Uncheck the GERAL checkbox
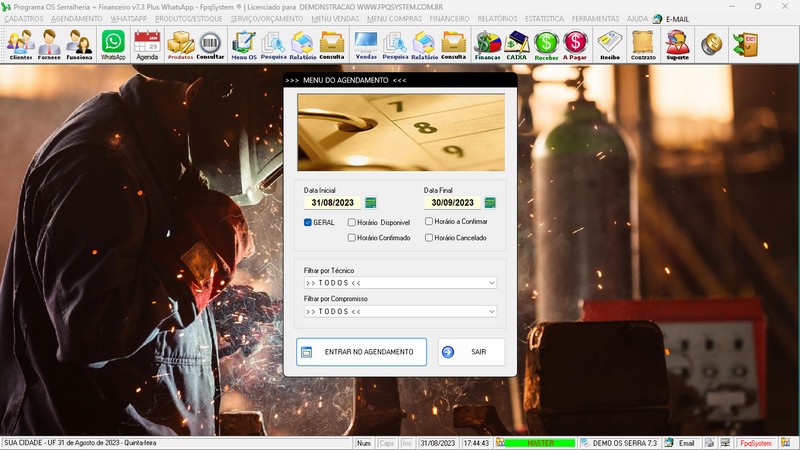Viewport: 800px width, 450px height. click(308, 222)
